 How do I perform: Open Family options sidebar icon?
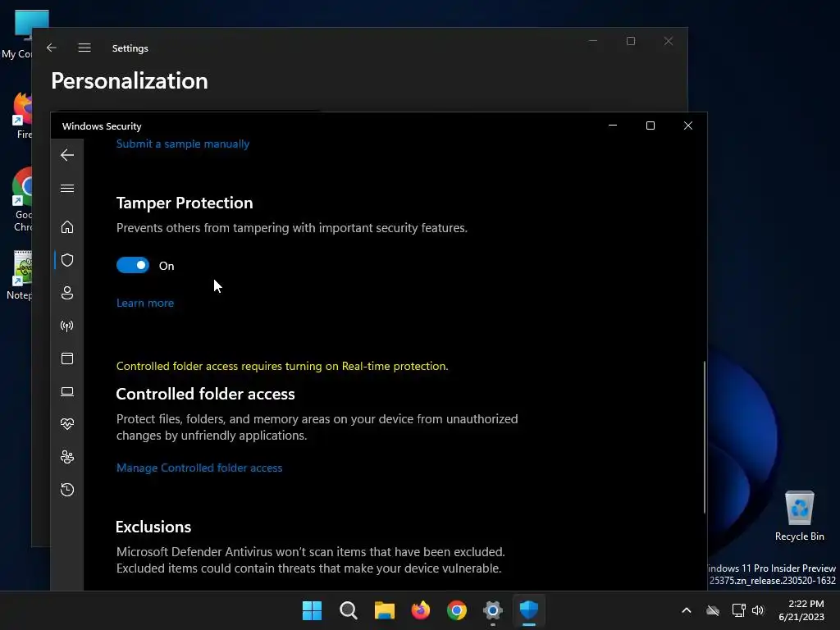[x=67, y=457]
